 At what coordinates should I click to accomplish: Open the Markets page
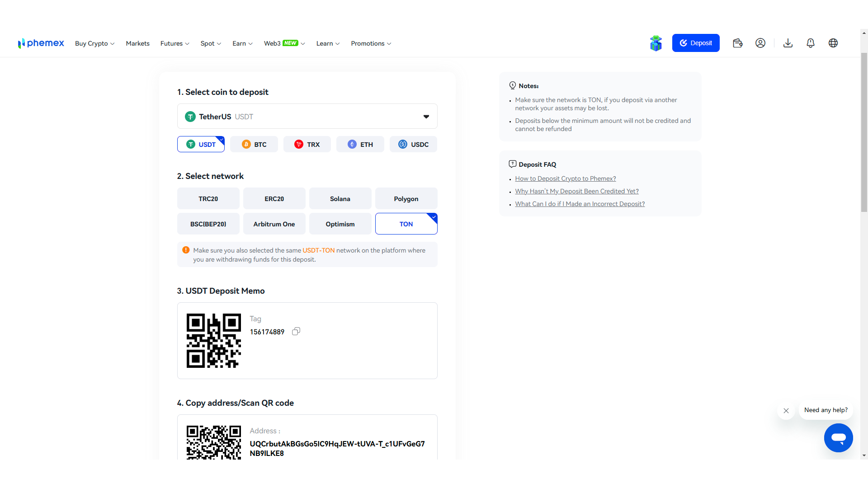click(x=137, y=43)
